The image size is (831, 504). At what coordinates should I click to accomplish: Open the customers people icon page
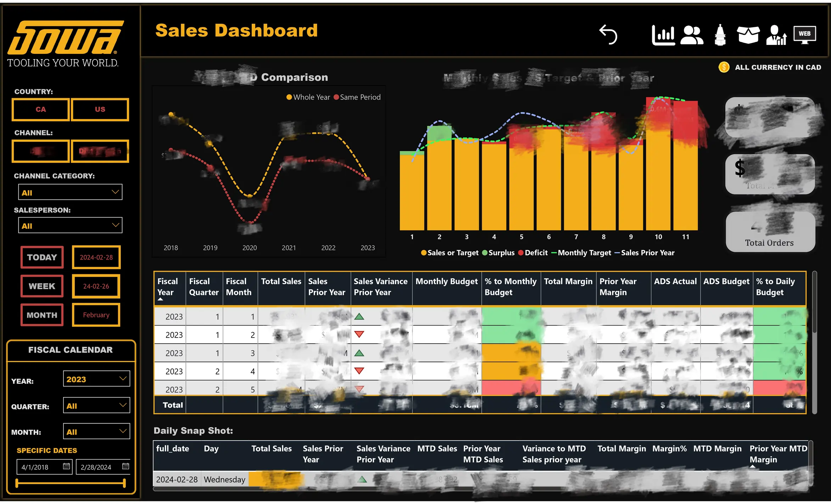tap(691, 35)
